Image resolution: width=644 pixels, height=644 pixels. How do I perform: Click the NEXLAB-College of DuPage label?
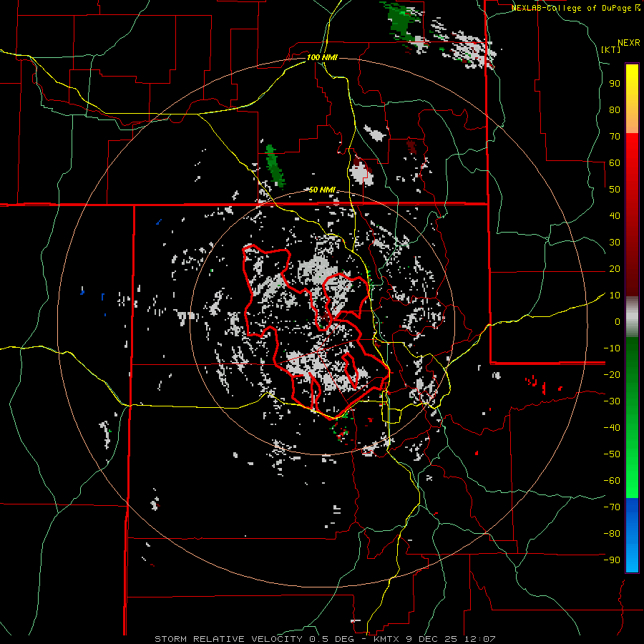coord(572,8)
